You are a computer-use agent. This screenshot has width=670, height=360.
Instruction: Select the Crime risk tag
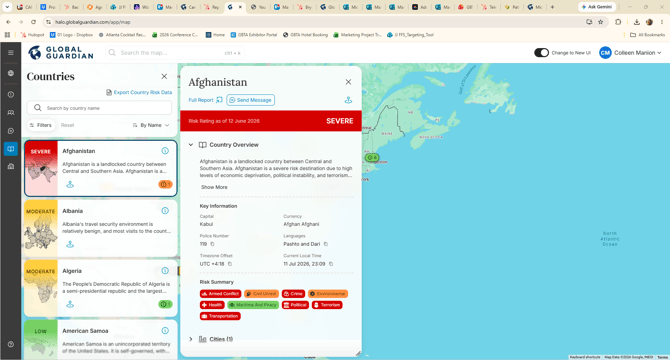click(x=294, y=294)
